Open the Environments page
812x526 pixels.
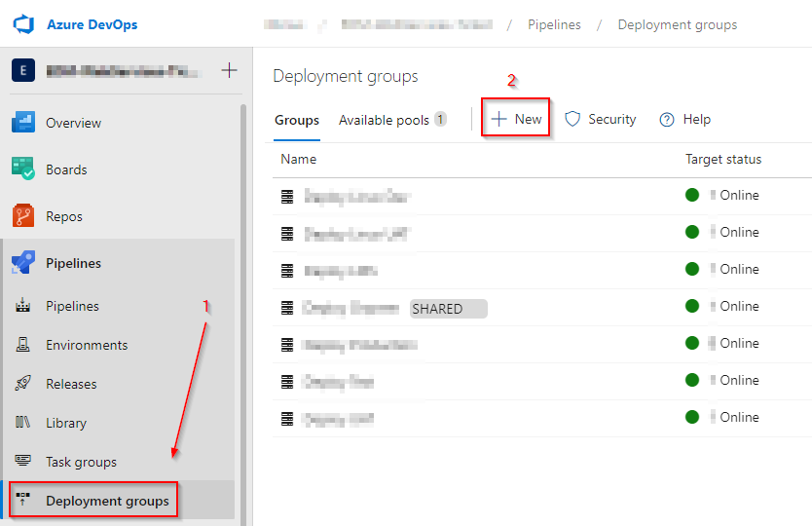[x=86, y=345]
